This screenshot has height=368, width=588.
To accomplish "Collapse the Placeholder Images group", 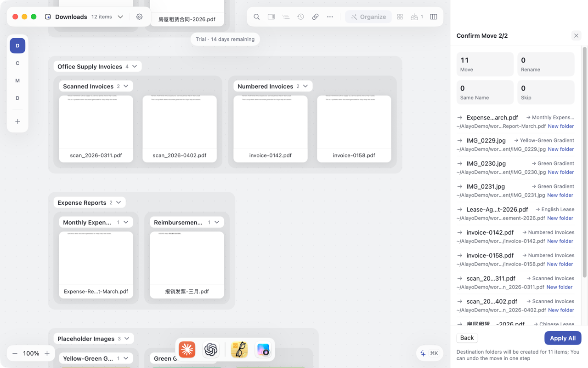I will coord(127,339).
